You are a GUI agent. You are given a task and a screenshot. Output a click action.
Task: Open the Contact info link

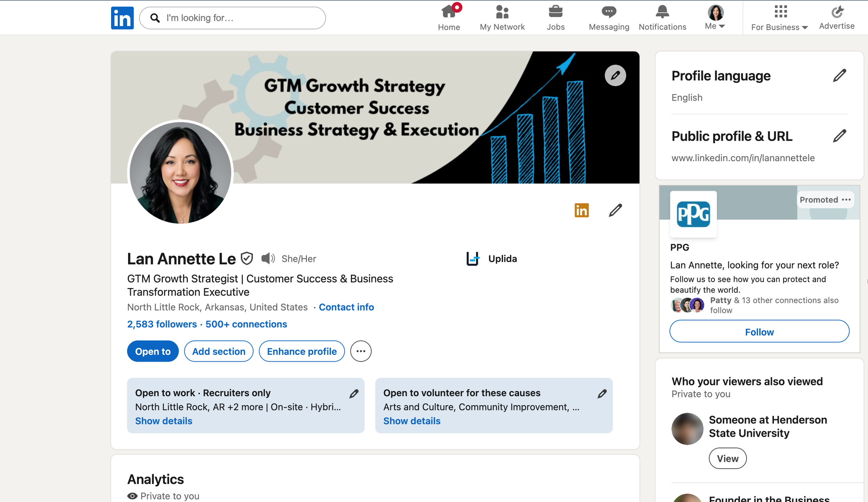click(346, 307)
